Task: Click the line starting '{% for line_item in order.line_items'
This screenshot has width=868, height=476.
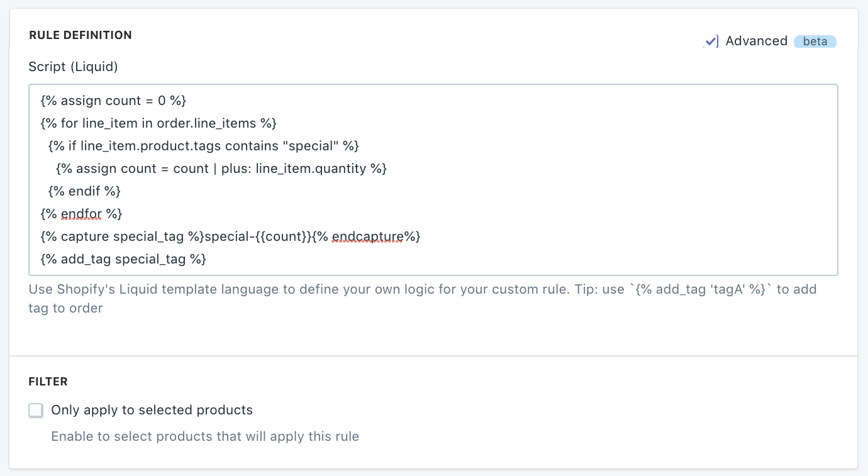Action: click(x=159, y=123)
